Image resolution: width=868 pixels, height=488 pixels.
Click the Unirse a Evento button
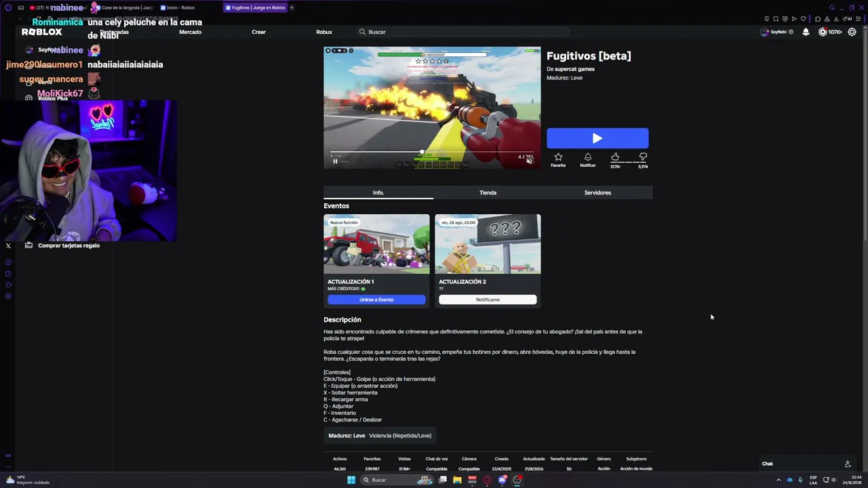[376, 300]
